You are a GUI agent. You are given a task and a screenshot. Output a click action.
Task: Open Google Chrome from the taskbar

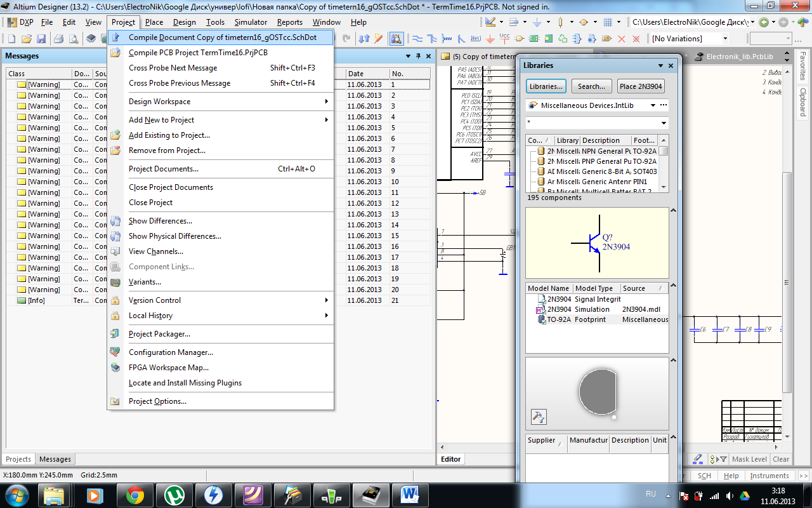134,495
